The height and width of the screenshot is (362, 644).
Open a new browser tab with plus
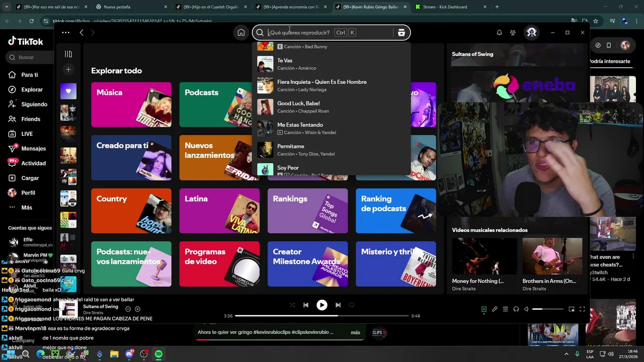[497, 7]
